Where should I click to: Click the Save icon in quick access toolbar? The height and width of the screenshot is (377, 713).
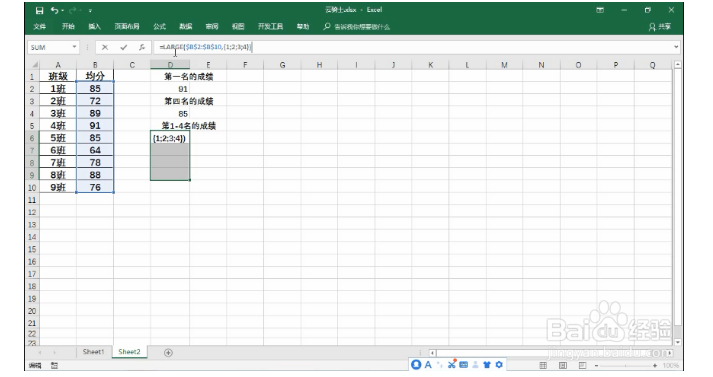click(x=40, y=10)
